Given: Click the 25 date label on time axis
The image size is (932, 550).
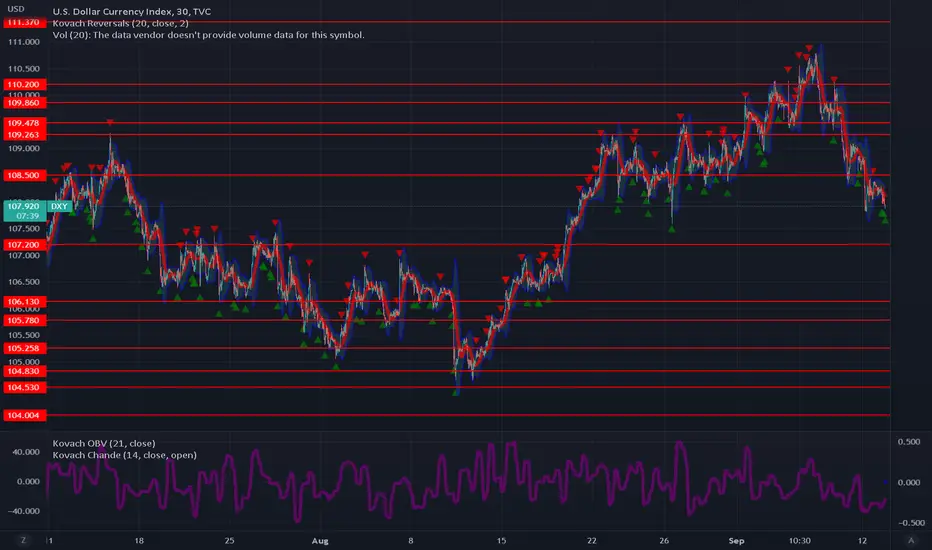Looking at the screenshot, I should (x=229, y=540).
